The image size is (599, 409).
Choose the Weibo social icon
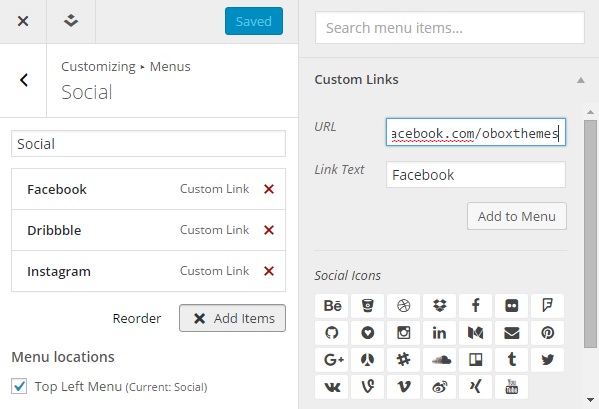440,387
